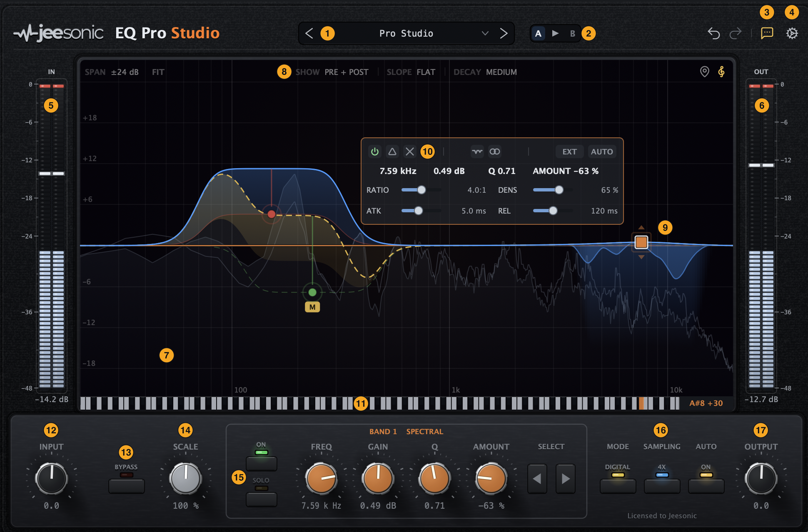Change SLOPE FLAT setting
The width and height of the screenshot is (808, 532).
pyautogui.click(x=411, y=72)
